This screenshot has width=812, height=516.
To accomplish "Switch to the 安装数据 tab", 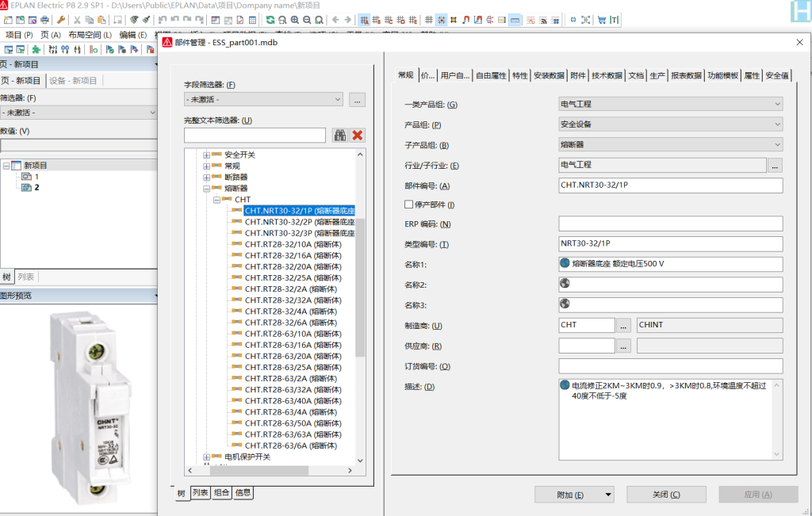I will tap(549, 75).
